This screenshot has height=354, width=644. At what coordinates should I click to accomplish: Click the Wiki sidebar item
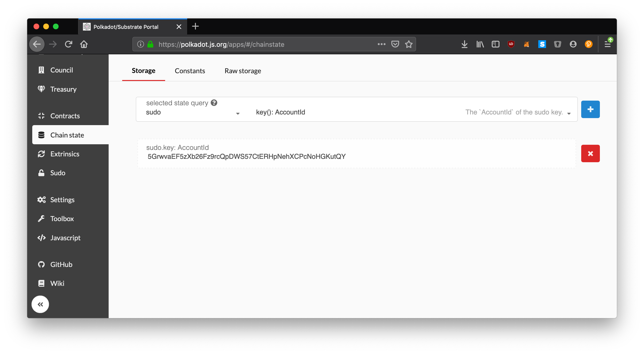(x=57, y=283)
